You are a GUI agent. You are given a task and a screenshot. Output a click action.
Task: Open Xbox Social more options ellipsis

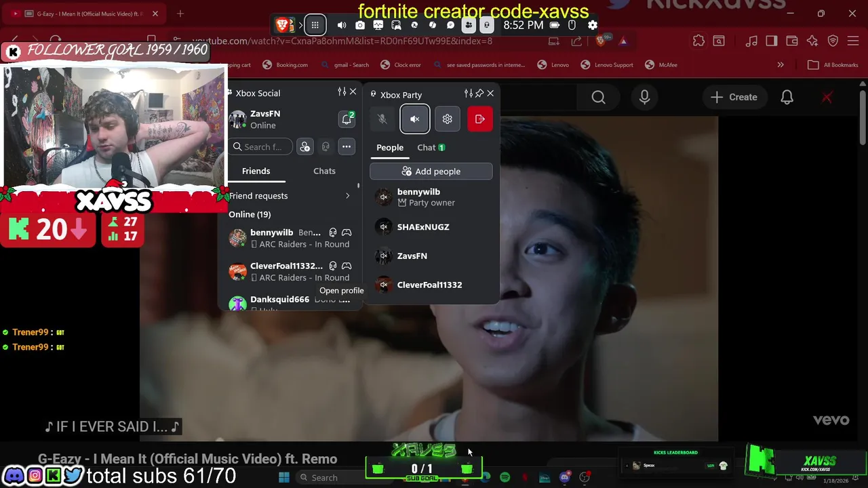click(x=347, y=146)
